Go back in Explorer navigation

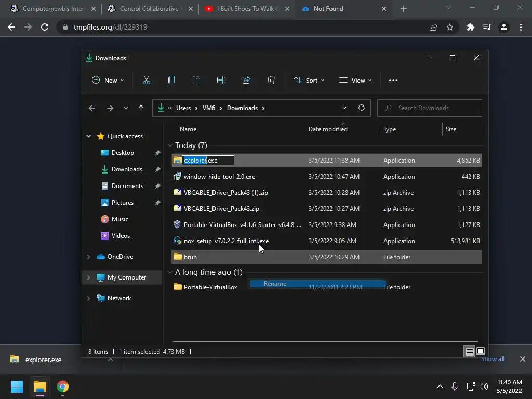[92, 108]
